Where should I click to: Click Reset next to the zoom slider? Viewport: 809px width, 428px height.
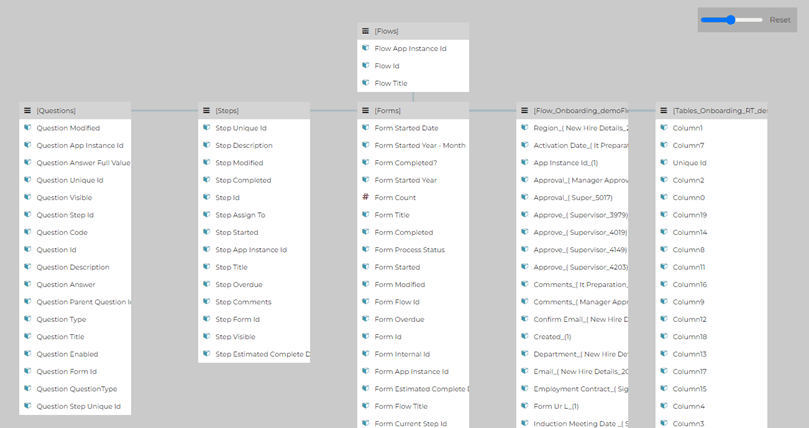coord(780,20)
